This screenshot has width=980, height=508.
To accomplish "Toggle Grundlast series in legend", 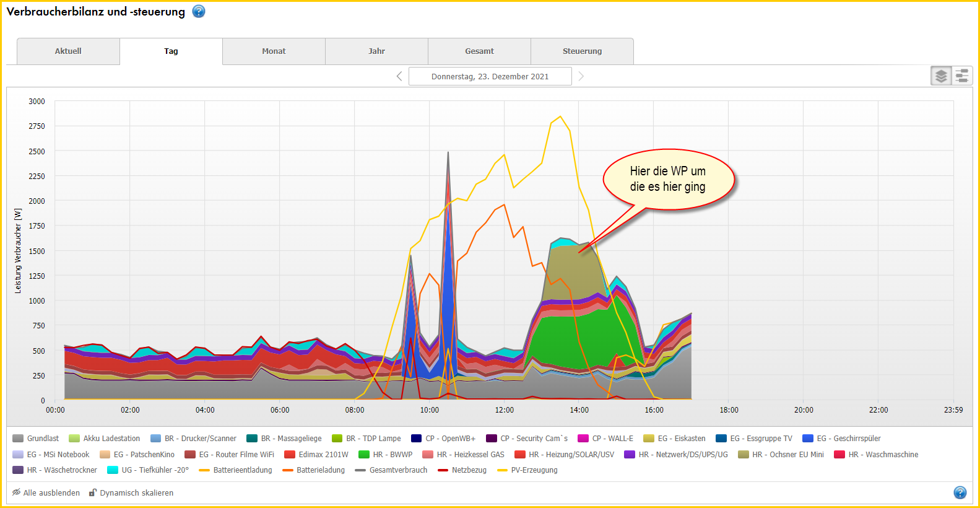I will tap(35, 439).
